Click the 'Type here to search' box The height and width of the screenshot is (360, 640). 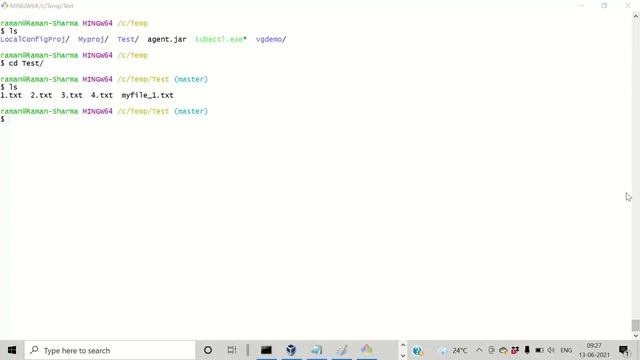click(110, 350)
